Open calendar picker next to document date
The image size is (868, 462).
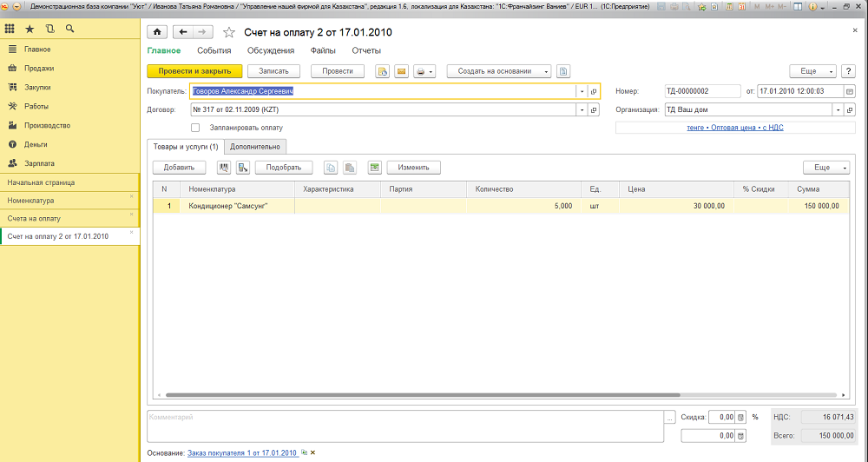(x=849, y=91)
